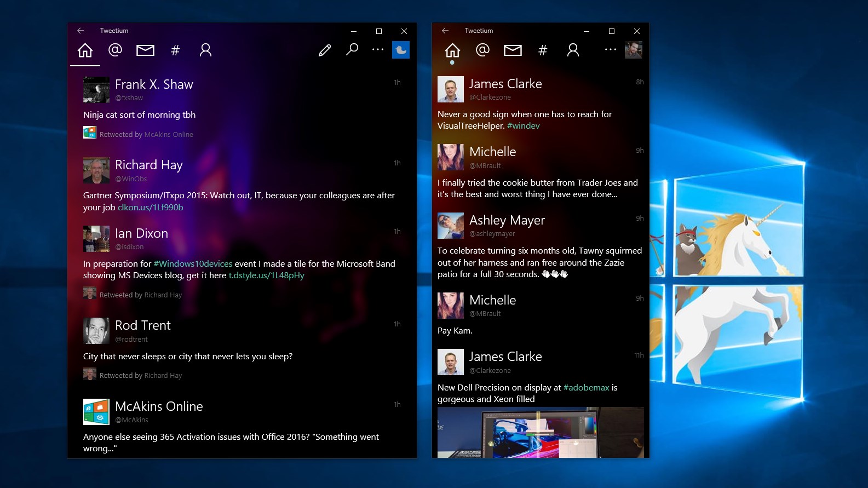The height and width of the screenshot is (488, 868).
Task: Click Frank X. Shaw's profile picture
Action: [x=96, y=90]
